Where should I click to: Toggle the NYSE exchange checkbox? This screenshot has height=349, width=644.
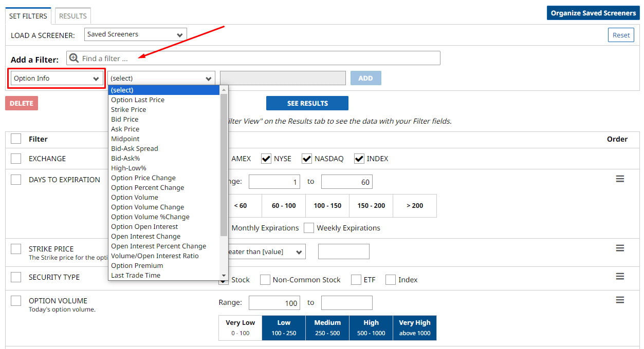pyautogui.click(x=266, y=159)
